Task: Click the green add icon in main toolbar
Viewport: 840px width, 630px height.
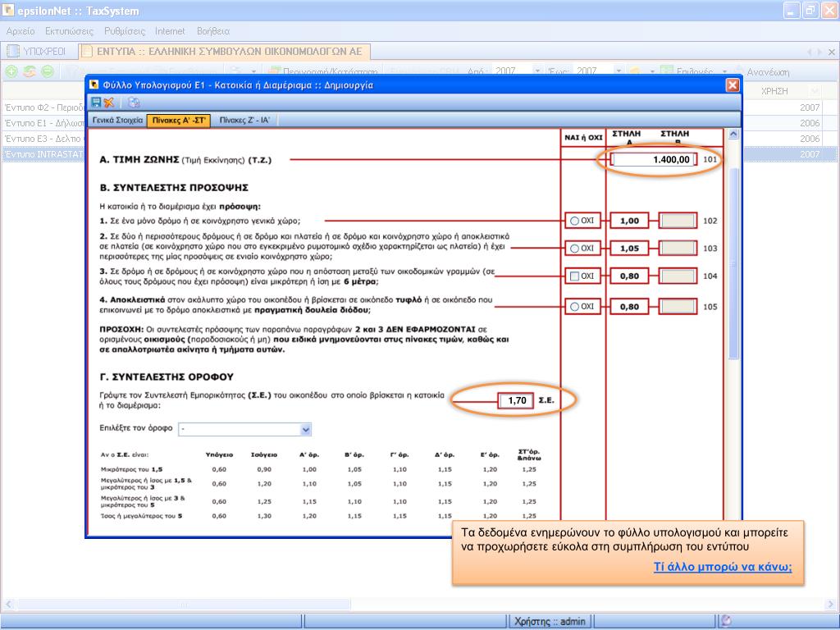Action: (x=11, y=71)
